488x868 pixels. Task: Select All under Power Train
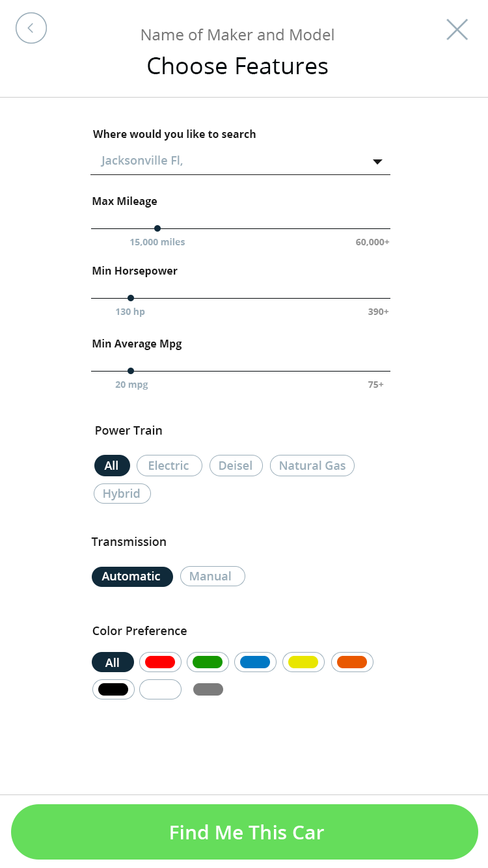pyautogui.click(x=112, y=466)
